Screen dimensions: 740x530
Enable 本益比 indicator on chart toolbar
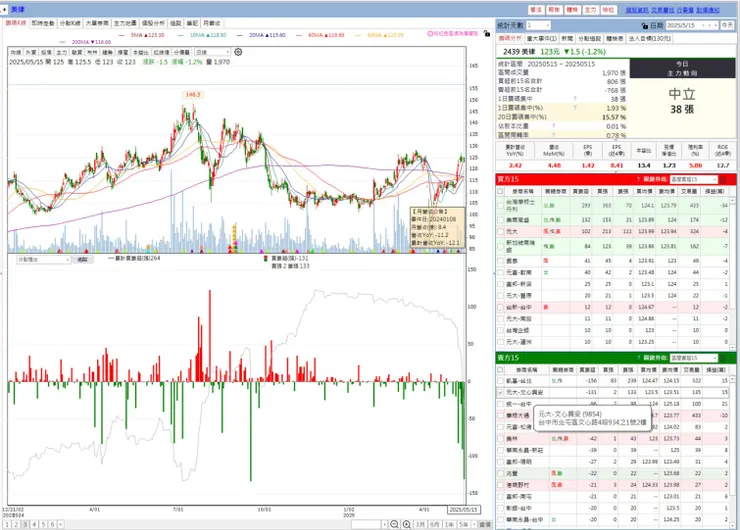point(140,52)
